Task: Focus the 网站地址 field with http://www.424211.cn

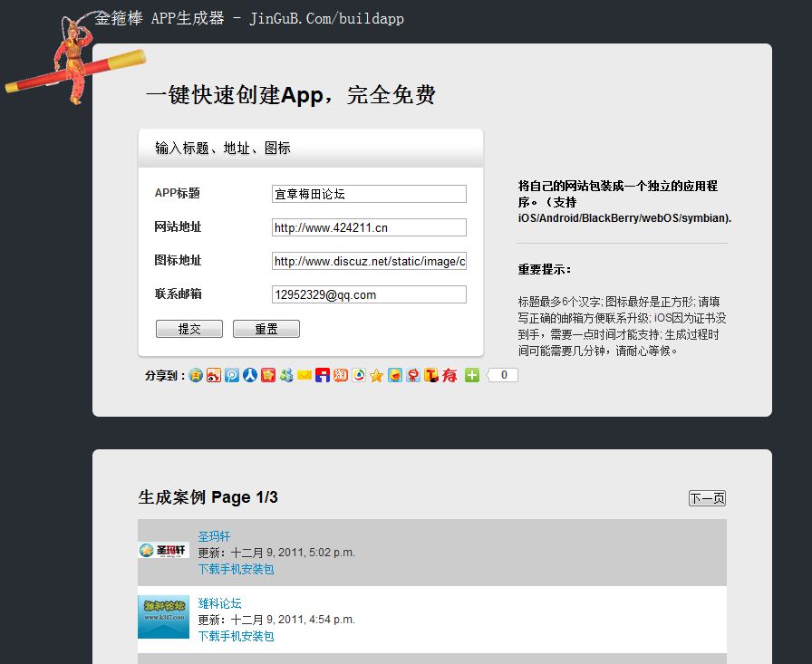Action: tap(369, 227)
